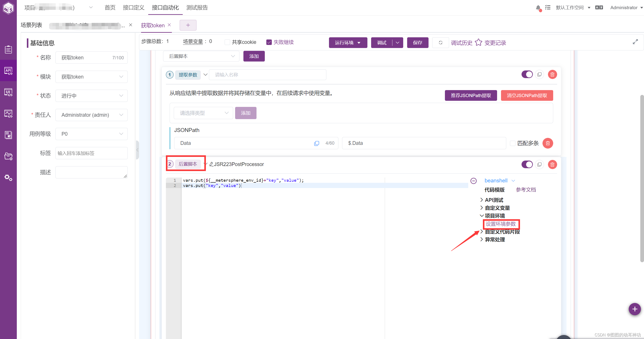
Task: Insert the 设置环境参数 code snippet
Action: (501, 224)
